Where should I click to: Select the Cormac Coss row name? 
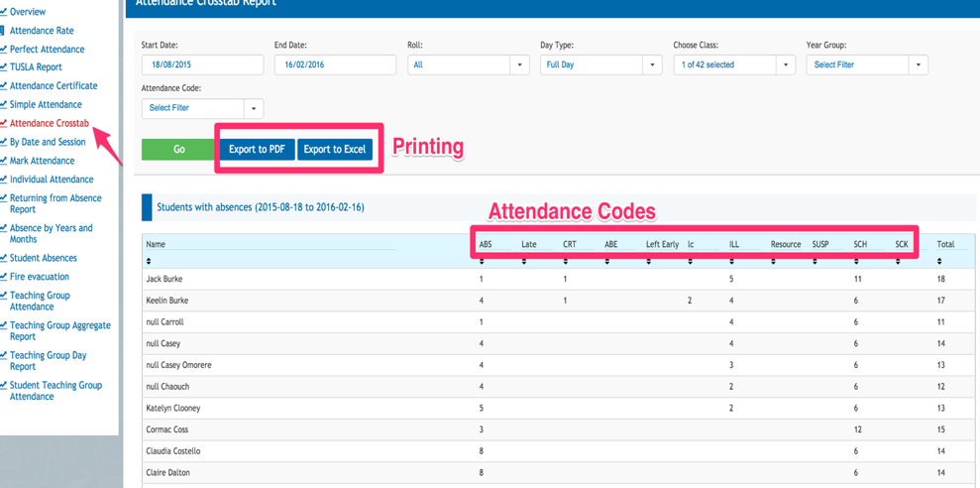pos(166,429)
